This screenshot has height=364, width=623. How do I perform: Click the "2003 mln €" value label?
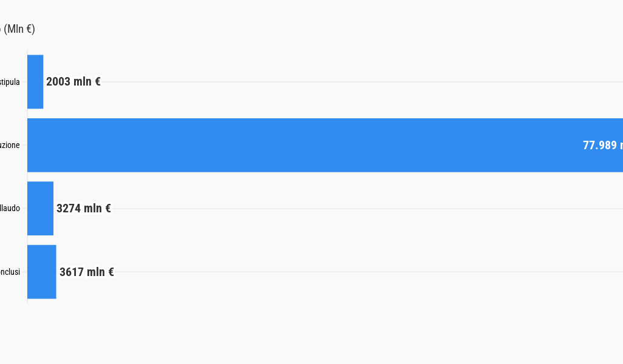pyautogui.click(x=73, y=82)
